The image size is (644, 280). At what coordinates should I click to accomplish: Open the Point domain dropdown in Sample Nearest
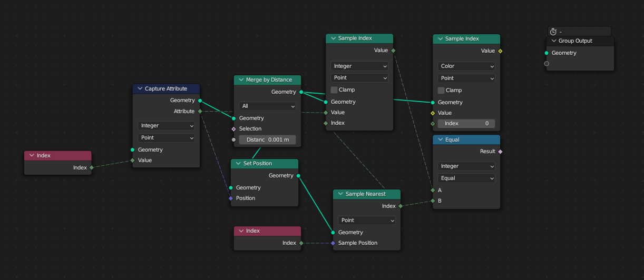click(366, 221)
